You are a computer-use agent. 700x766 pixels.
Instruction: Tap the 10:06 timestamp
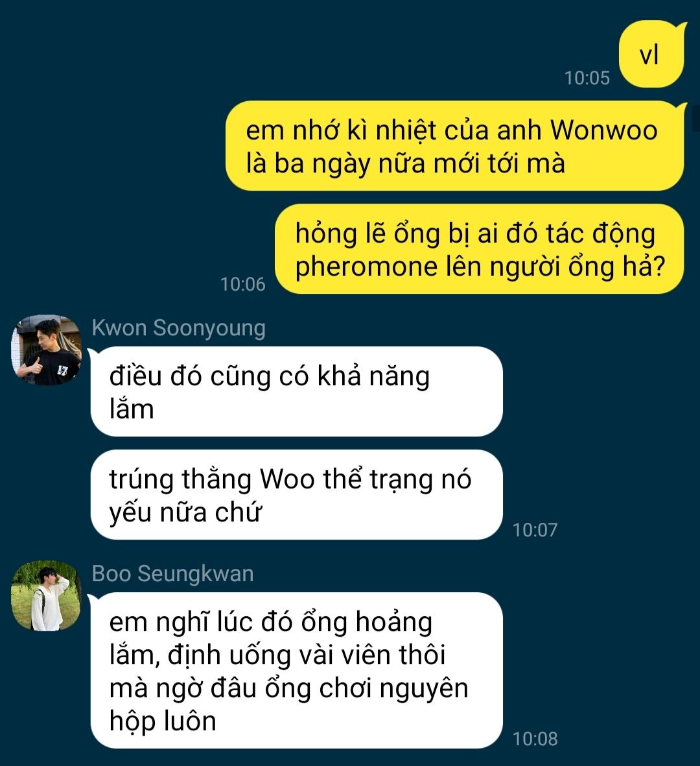click(242, 284)
